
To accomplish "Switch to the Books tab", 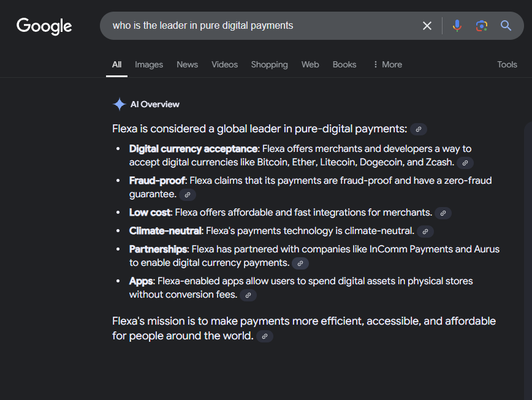I will 344,64.
